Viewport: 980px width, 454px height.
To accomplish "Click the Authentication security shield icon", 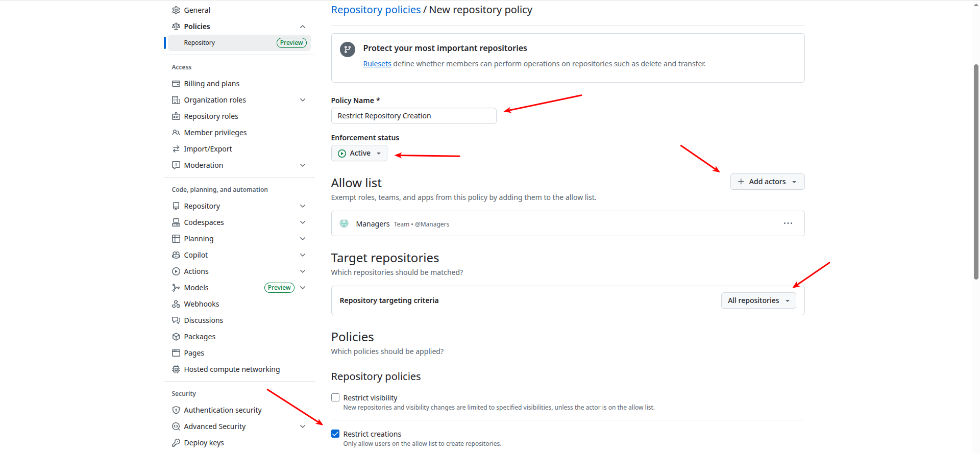I will (176, 410).
